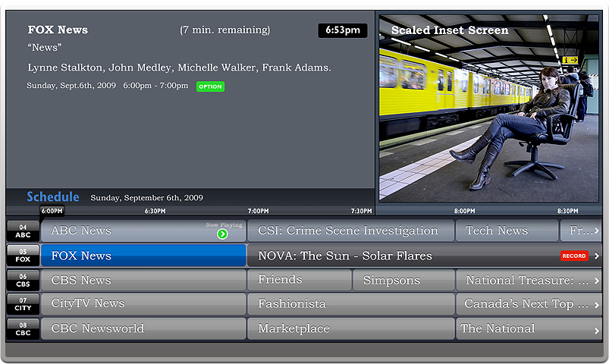Select ABC News program

click(x=143, y=231)
